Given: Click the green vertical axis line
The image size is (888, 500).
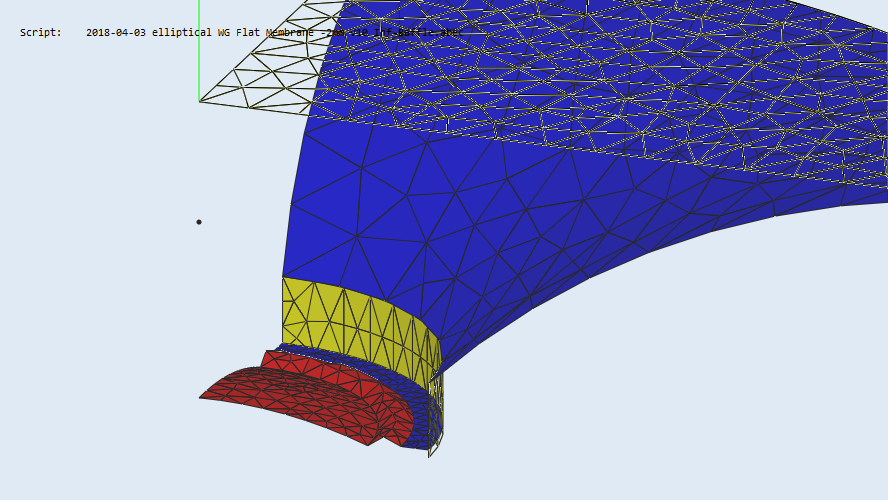Looking at the screenshot, I should tap(199, 50).
